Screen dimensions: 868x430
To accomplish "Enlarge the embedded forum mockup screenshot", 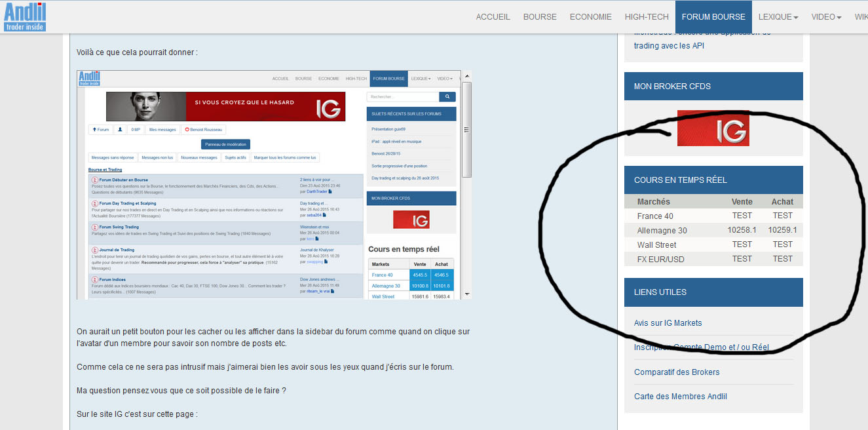I will (x=274, y=185).
